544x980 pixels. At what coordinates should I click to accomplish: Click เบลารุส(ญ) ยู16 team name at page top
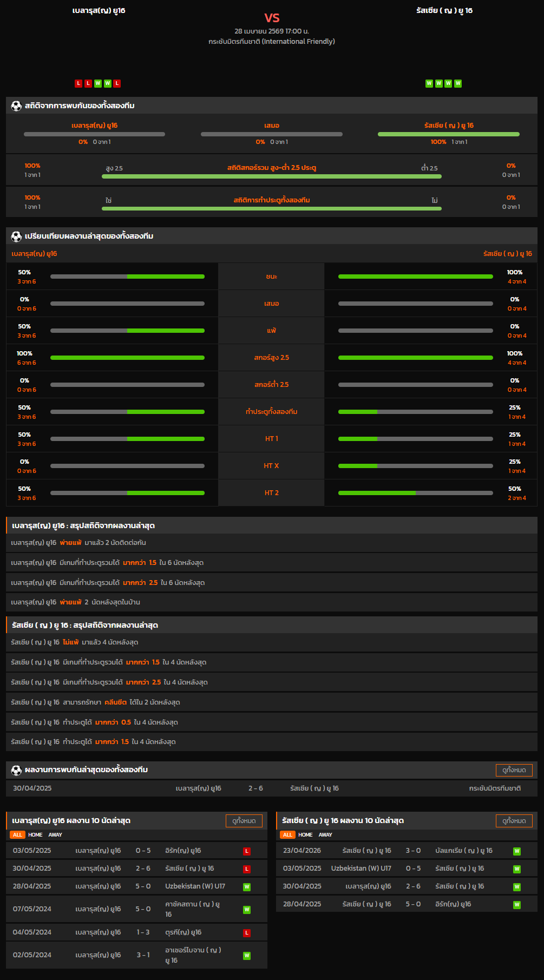tap(99, 11)
